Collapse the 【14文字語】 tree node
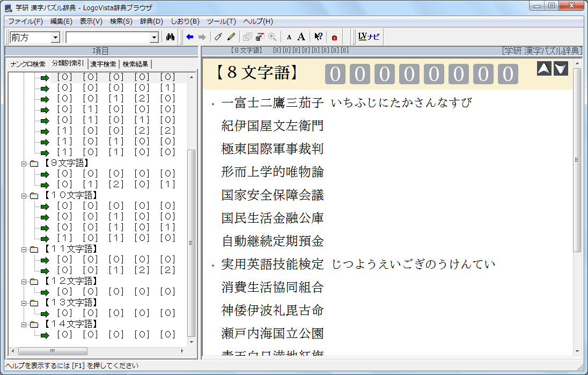The image size is (588, 375). (24, 325)
